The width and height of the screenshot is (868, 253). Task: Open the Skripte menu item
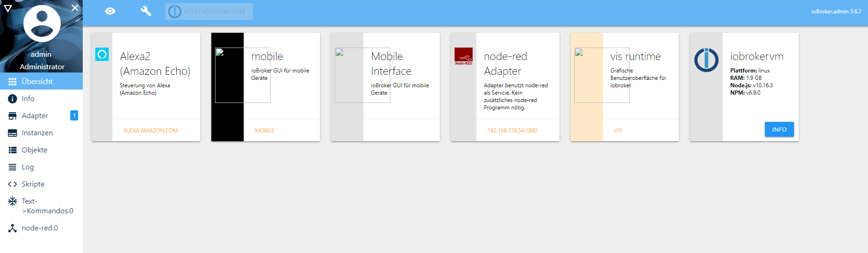[x=41, y=184]
